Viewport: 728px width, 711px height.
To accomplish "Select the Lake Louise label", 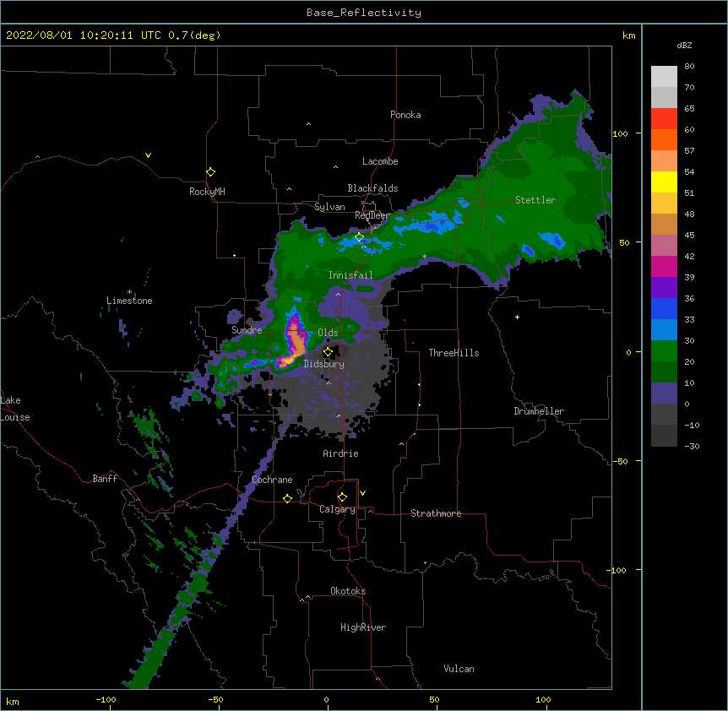I will point(15,409).
